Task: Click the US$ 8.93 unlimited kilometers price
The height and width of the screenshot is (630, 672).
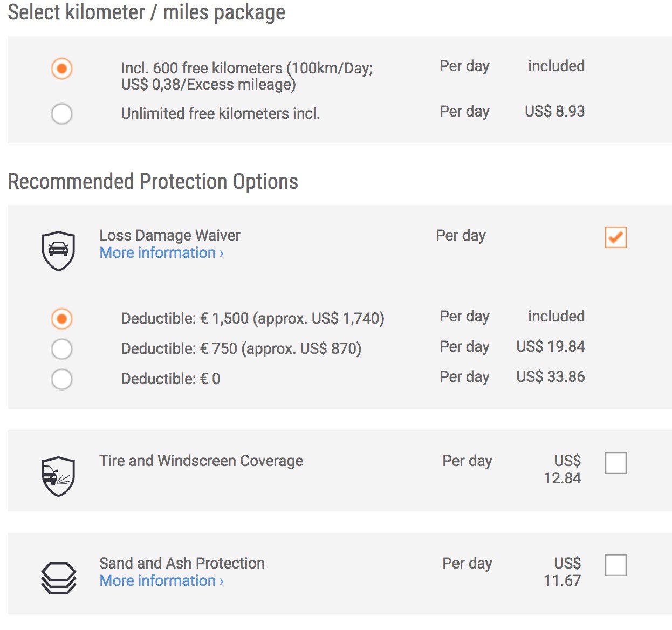Action: pos(555,111)
